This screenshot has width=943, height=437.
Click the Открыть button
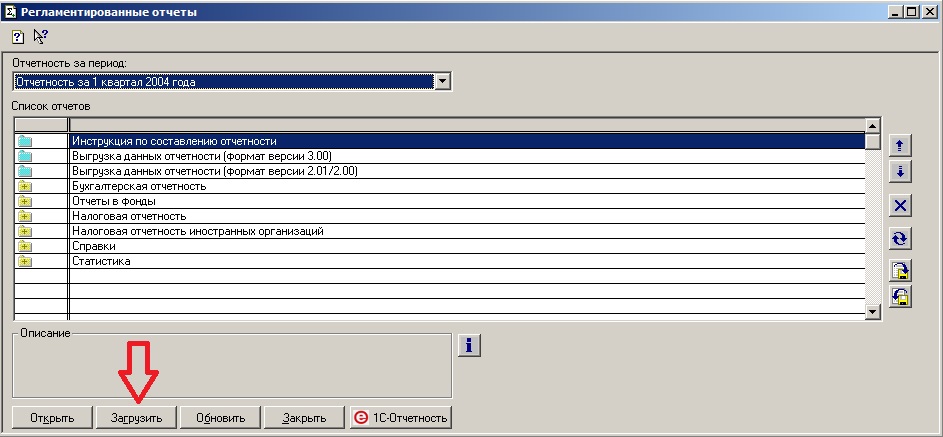pos(52,417)
